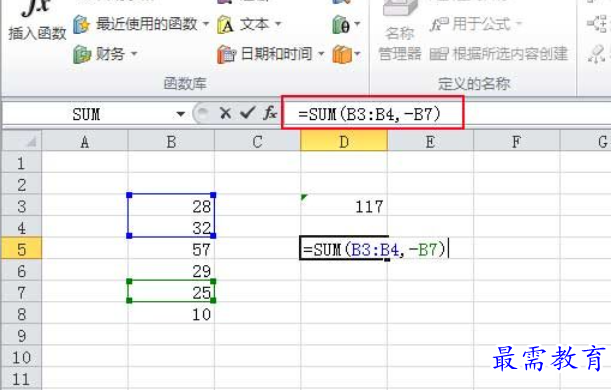Open the Math & Trig functions icon
This screenshot has width=614, height=390.
[346, 25]
